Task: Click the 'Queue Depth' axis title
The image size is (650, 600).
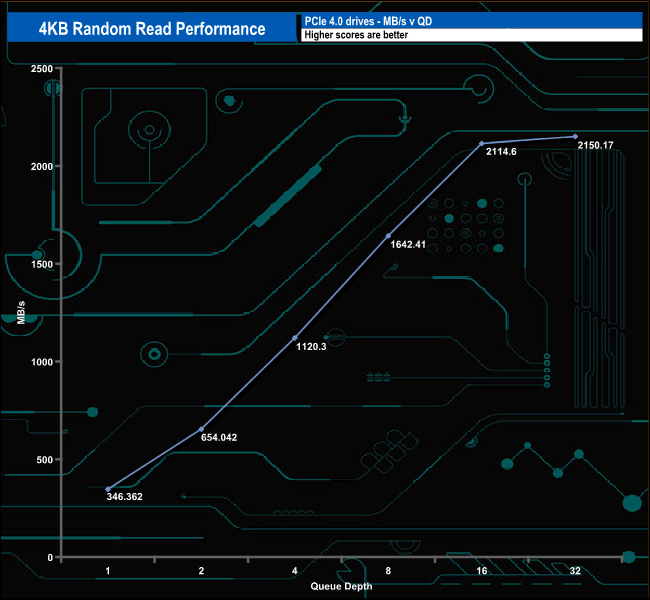Action: tap(340, 586)
